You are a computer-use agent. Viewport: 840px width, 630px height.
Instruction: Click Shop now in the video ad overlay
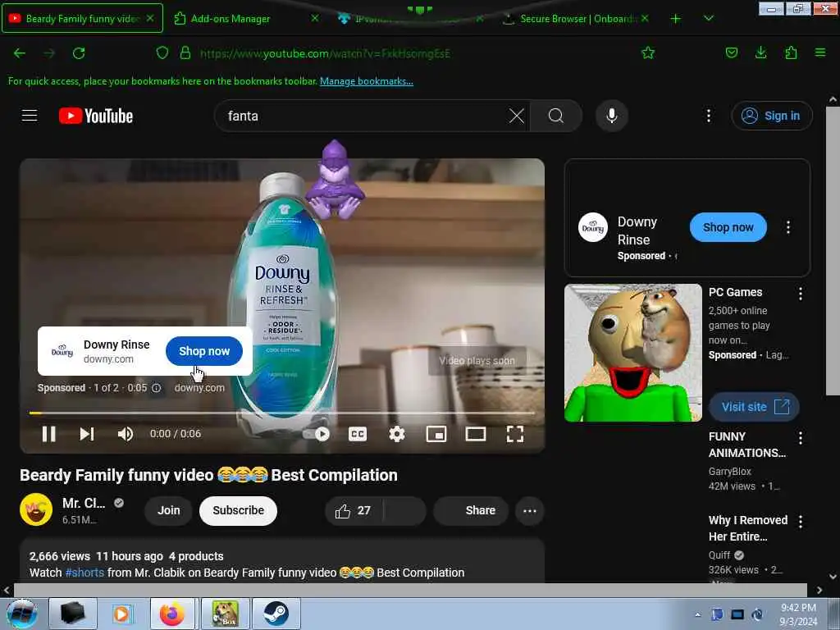(x=204, y=351)
